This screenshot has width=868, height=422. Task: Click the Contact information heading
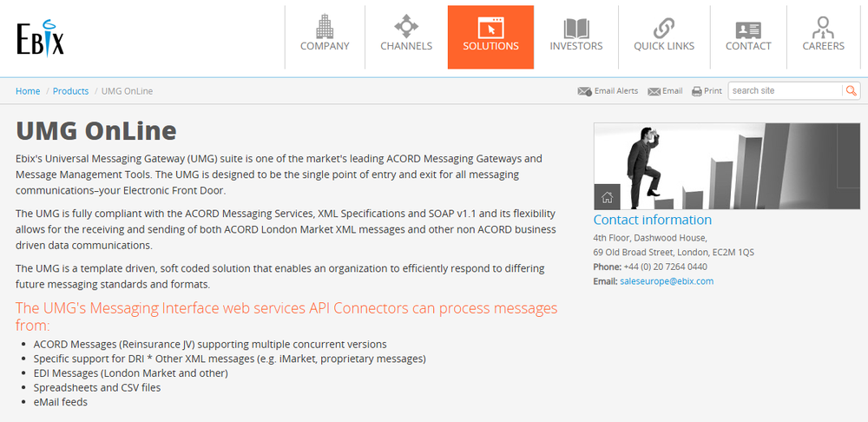(653, 220)
